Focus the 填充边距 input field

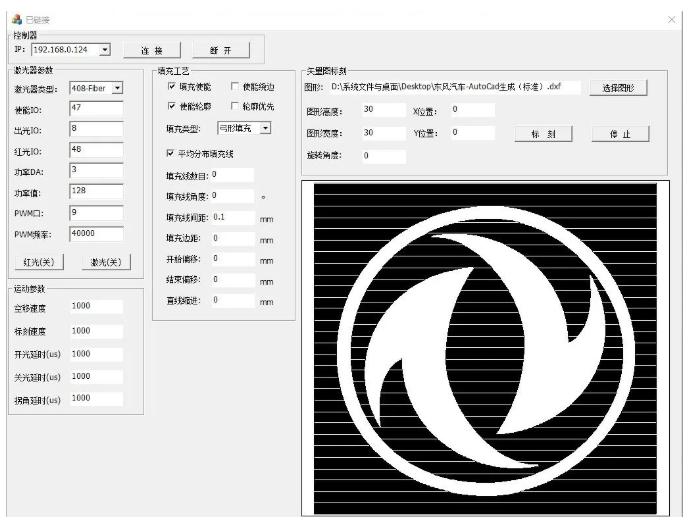click(x=233, y=239)
